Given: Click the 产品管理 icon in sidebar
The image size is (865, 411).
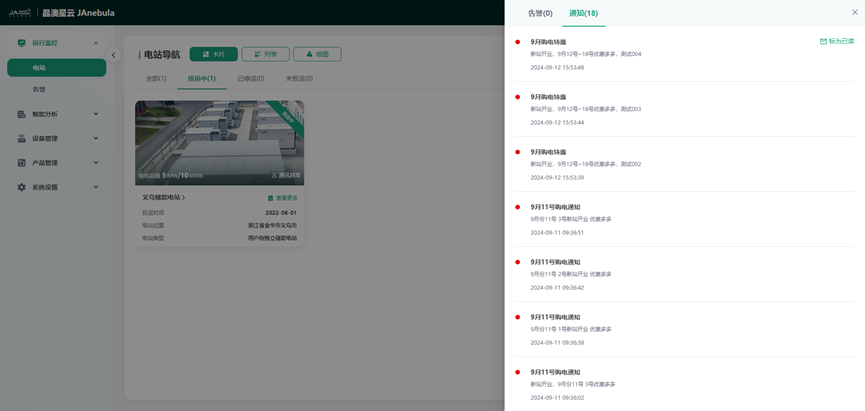Looking at the screenshot, I should (22, 162).
